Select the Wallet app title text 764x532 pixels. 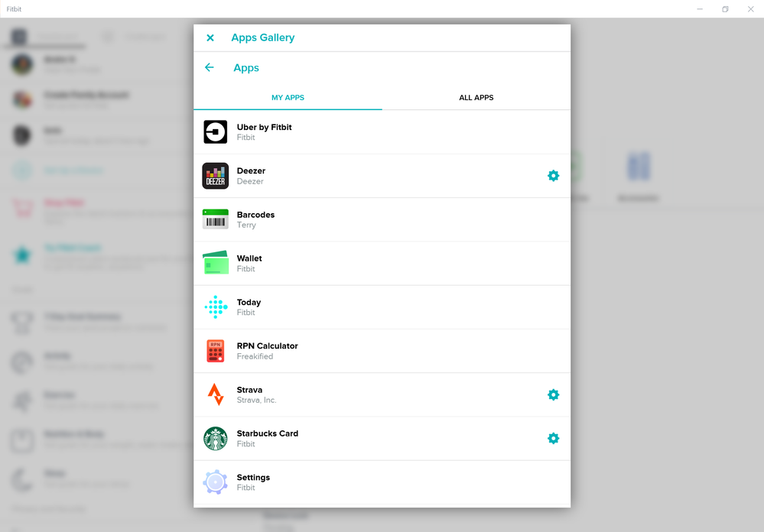coord(249,258)
